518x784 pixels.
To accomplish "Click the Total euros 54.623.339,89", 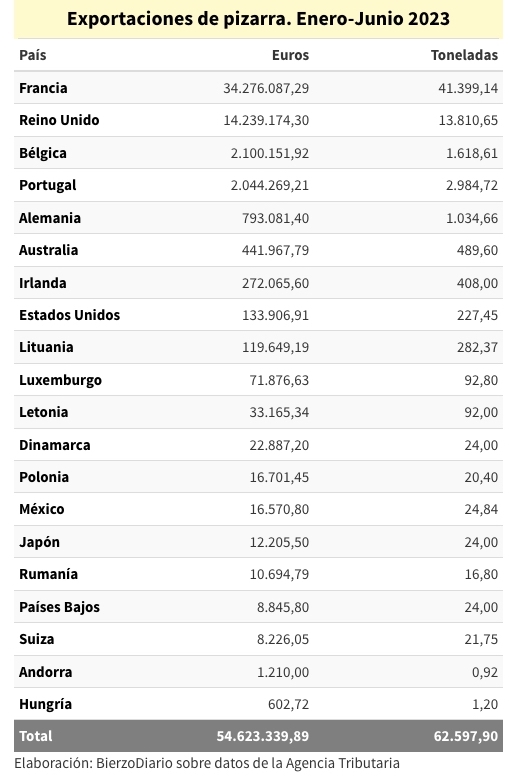I will click(262, 736).
